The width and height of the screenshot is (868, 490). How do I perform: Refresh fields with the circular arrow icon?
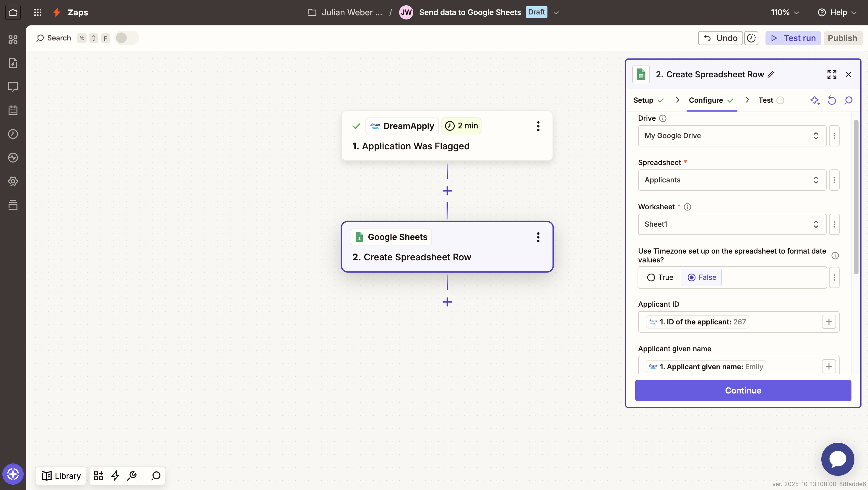(x=832, y=100)
